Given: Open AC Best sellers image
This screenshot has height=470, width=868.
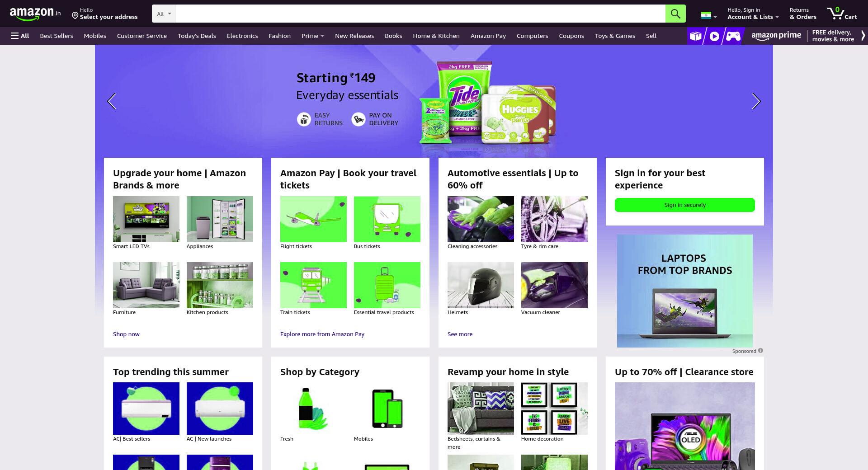Looking at the screenshot, I should click(x=146, y=409).
